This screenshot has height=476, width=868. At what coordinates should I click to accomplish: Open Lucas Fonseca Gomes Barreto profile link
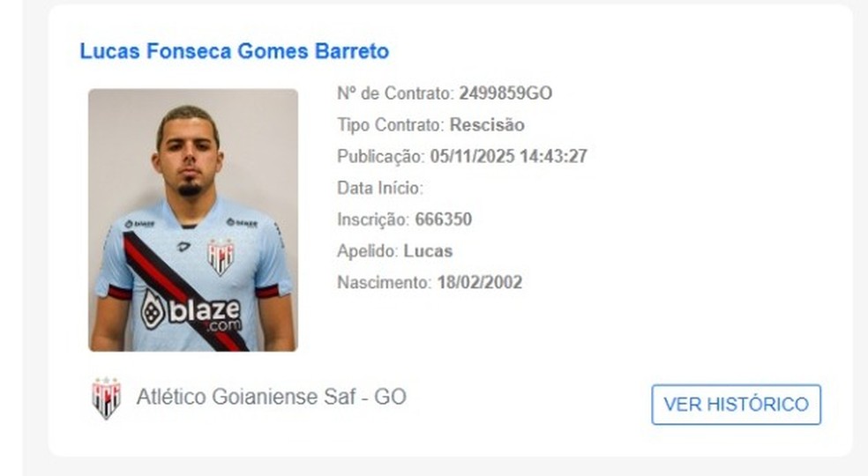(x=234, y=51)
